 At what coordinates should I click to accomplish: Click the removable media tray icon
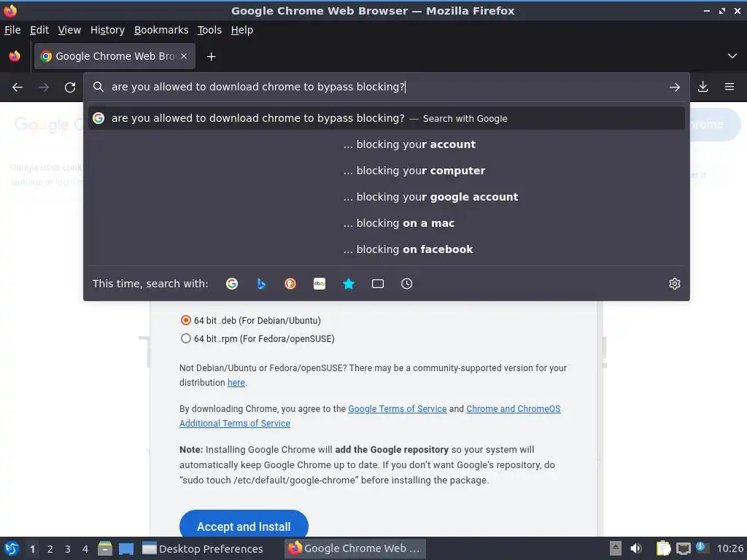pos(616,548)
